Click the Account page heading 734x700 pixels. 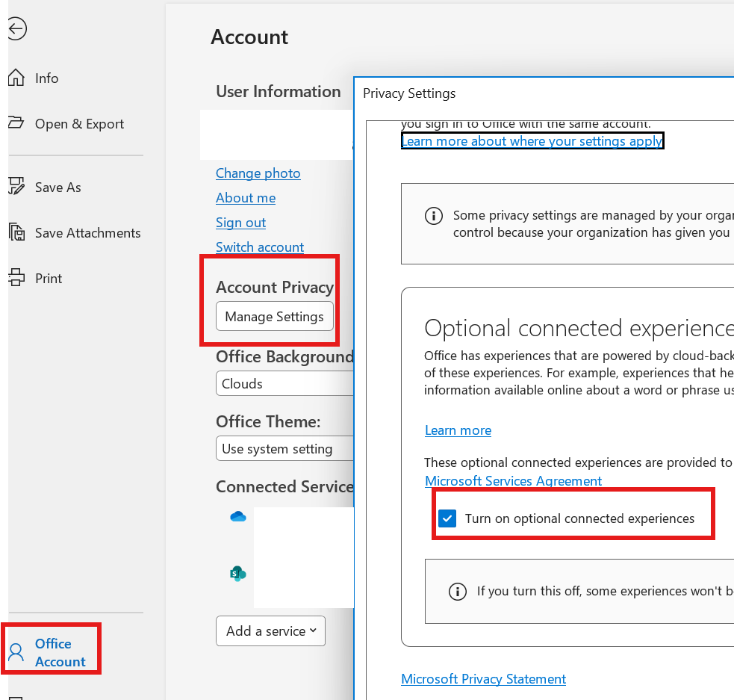pos(249,37)
